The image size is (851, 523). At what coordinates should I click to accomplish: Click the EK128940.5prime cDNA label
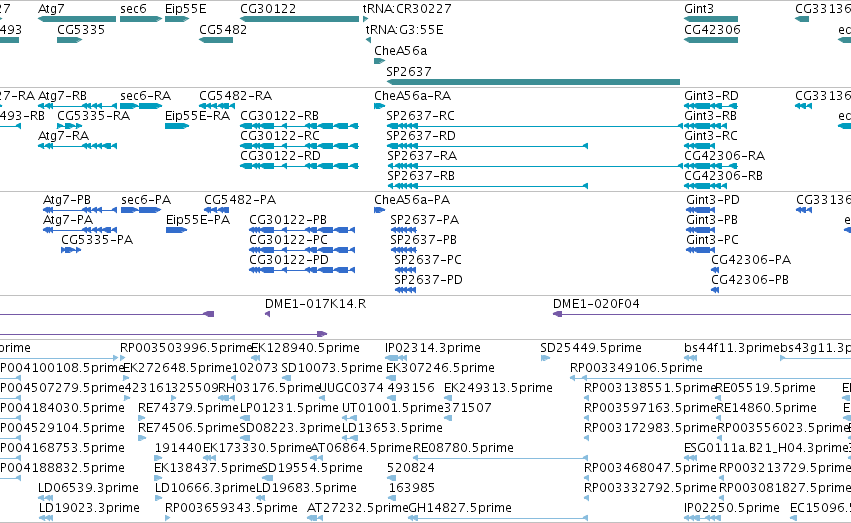point(305,348)
